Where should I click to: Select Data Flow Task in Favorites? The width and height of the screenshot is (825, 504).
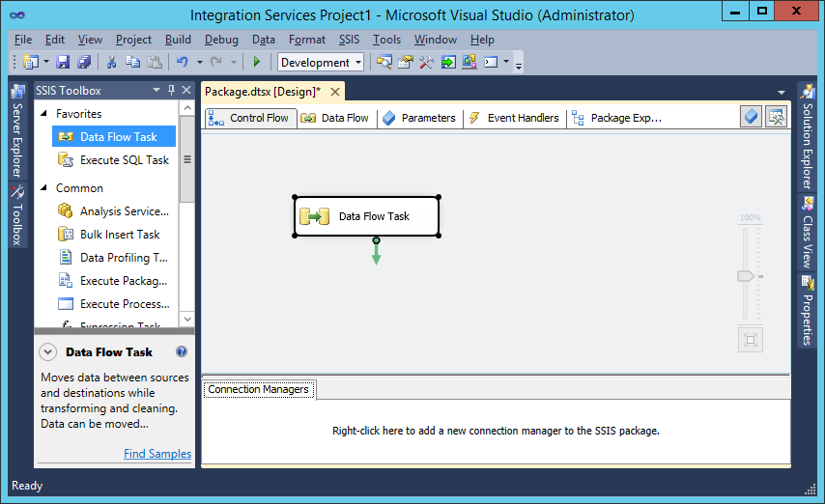114,137
